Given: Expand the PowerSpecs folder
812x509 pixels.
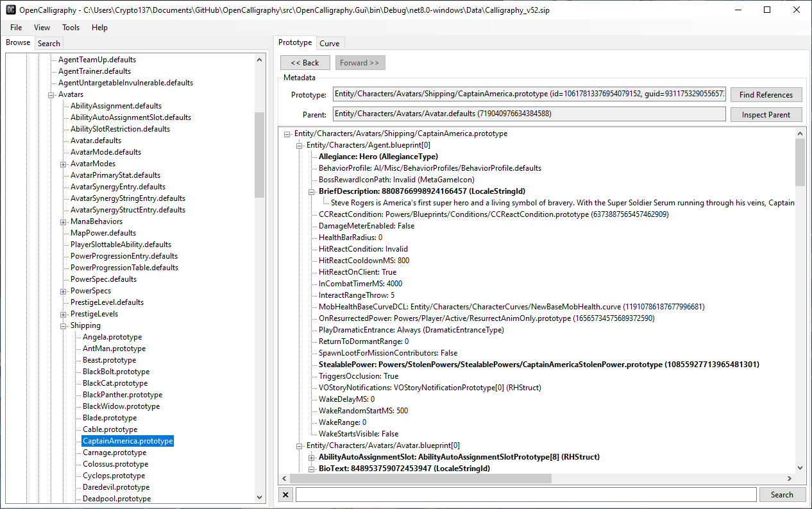Looking at the screenshot, I should [x=63, y=291].
